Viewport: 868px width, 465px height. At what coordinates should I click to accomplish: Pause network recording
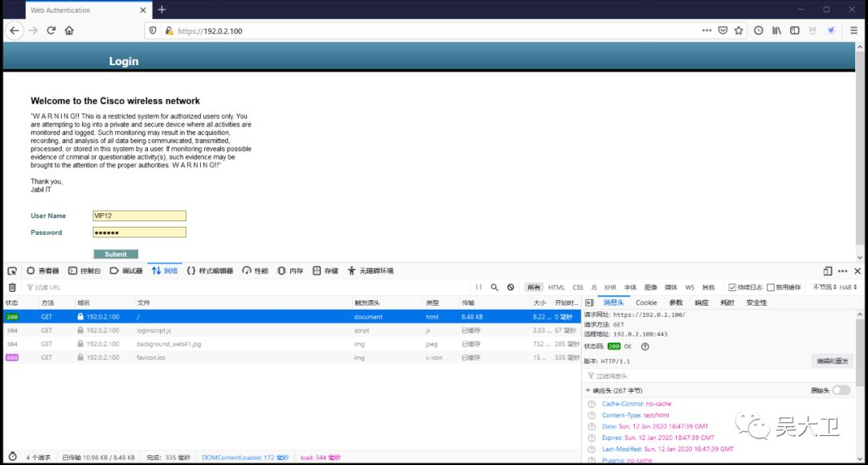pos(479,287)
